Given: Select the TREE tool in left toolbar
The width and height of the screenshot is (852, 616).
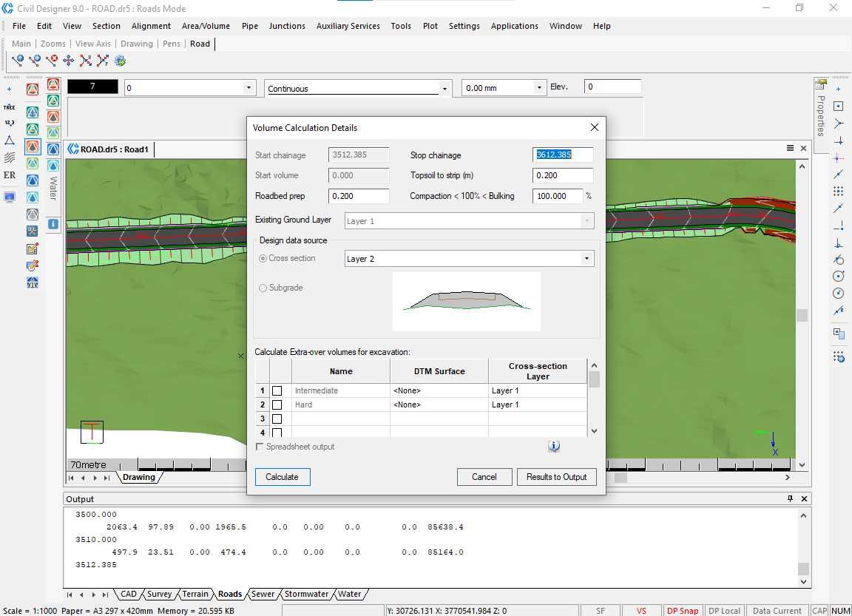Looking at the screenshot, I should click(x=9, y=107).
